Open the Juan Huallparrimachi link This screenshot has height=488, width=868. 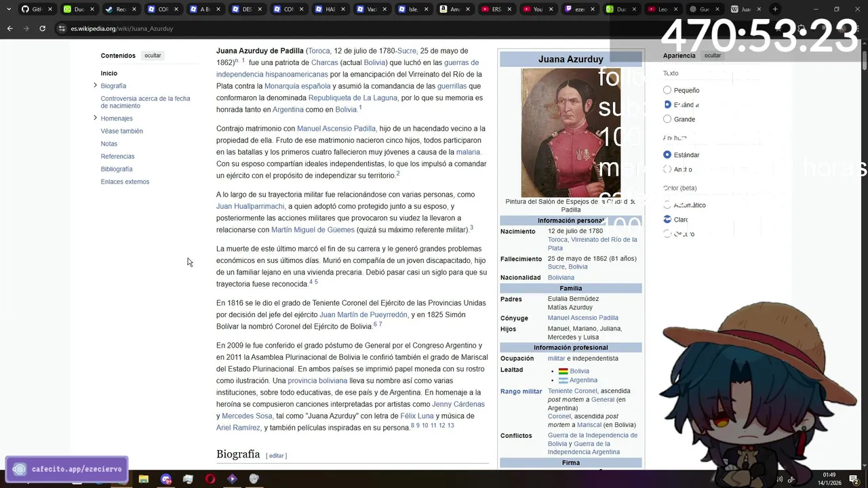[250, 206]
